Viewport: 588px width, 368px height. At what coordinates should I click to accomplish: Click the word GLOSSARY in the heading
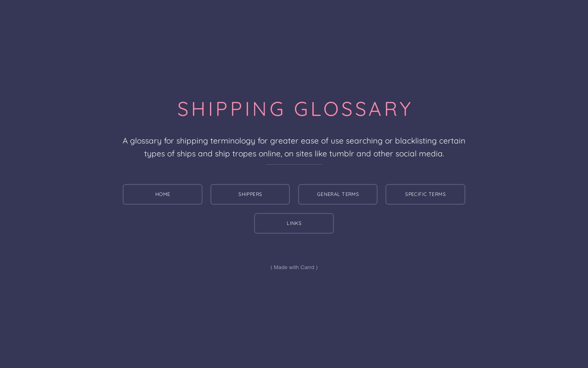[x=353, y=109]
